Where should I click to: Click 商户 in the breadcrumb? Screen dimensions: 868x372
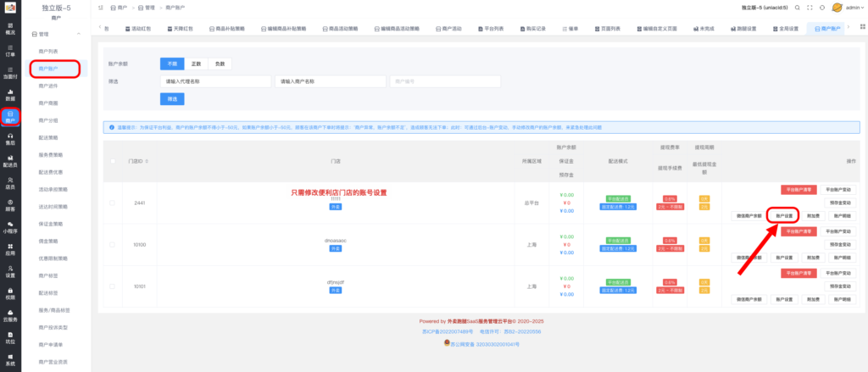(x=119, y=8)
